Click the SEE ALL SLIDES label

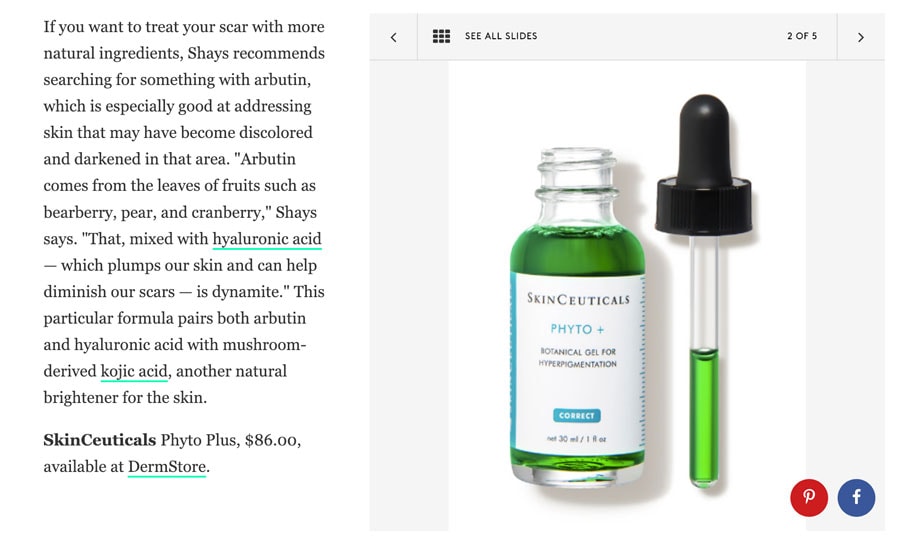coord(501,36)
